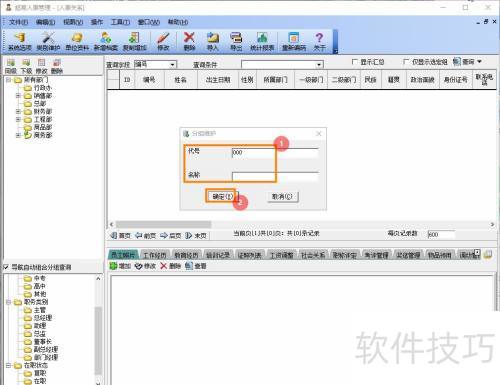
Task: Click the grid scrollbar right arrow
Action: tap(492, 224)
